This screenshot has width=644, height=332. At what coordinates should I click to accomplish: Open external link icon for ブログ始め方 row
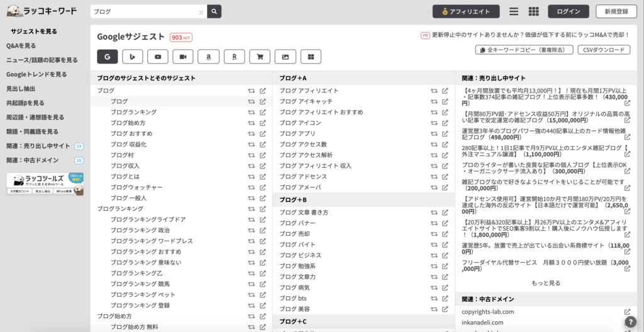coord(263,123)
